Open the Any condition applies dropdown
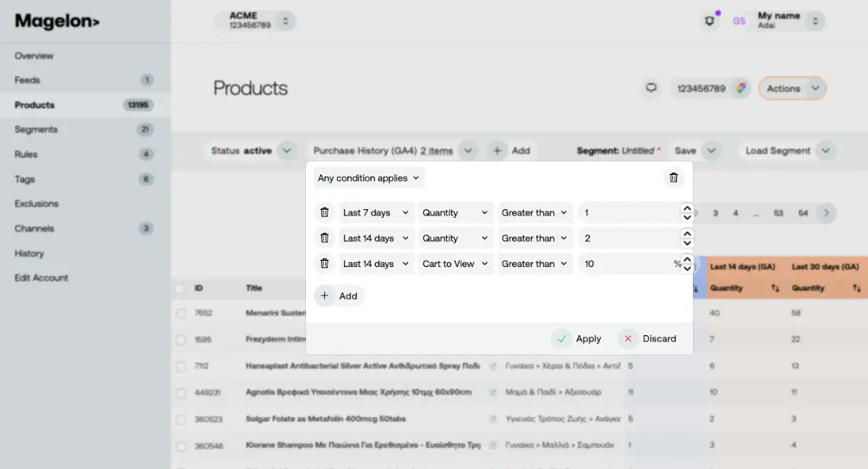Screen dimensions: 868x469 tap(369, 178)
